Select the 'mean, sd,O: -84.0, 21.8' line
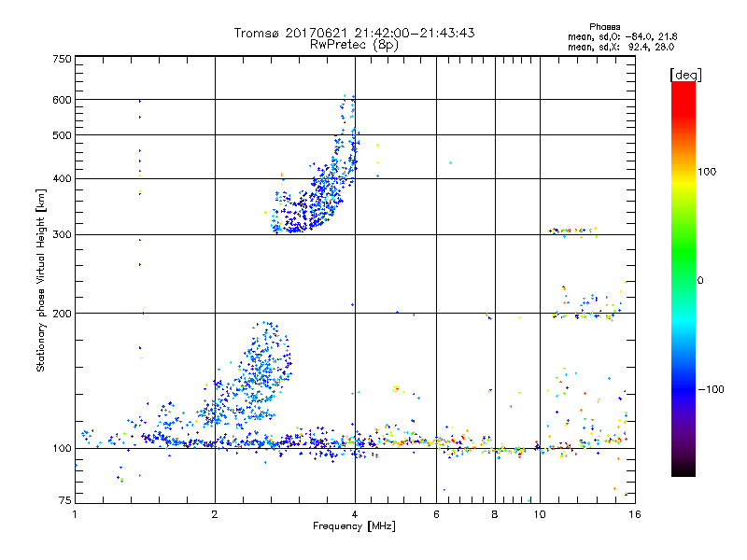Image resolution: width=747 pixels, height=560 pixels. point(622,36)
